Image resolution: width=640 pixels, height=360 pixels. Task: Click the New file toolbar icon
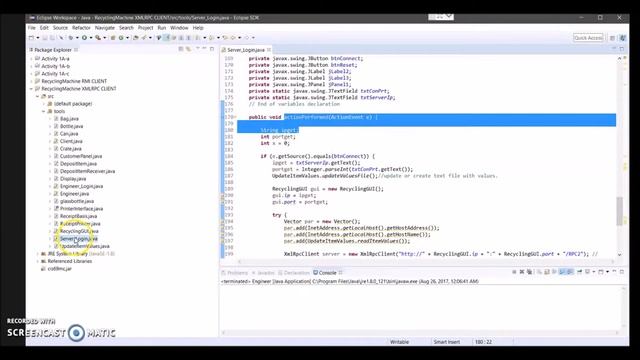tap(31, 38)
